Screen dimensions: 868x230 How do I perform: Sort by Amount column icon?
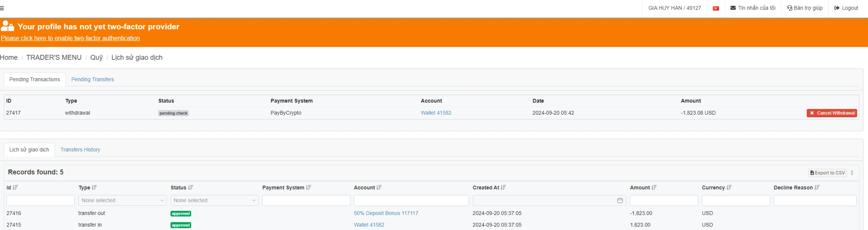pyautogui.click(x=654, y=187)
